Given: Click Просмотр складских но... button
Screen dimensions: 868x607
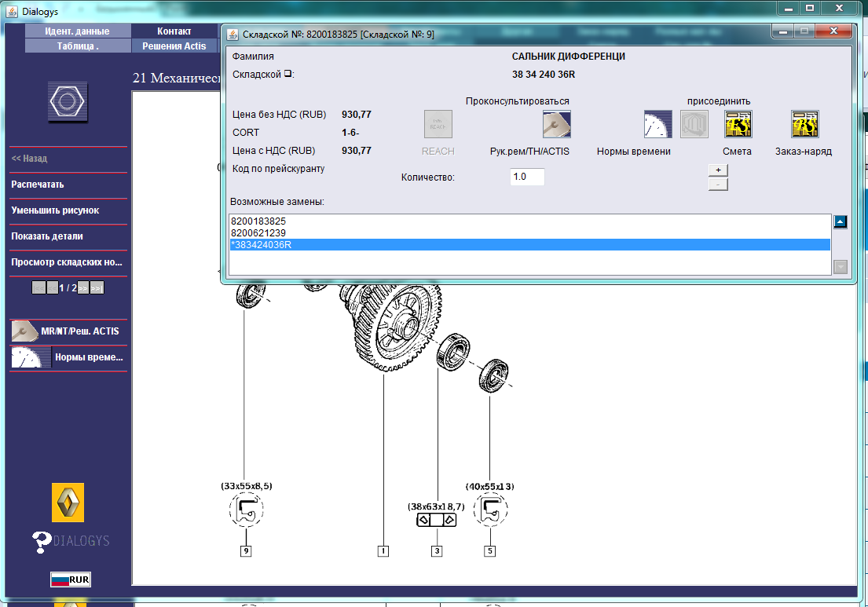Looking at the screenshot, I should click(68, 262).
